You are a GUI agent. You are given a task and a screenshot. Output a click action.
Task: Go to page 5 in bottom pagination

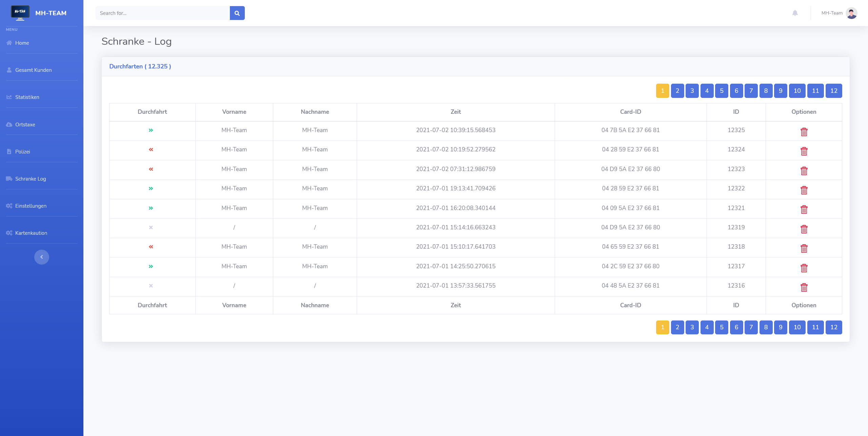tap(722, 327)
